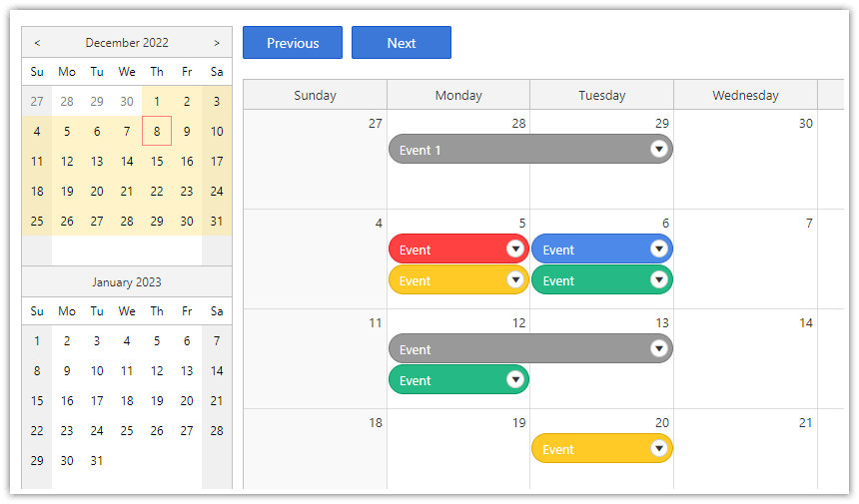Click arrow icon on green Monday 12 event
Image resolution: width=859 pixels, height=504 pixels.
pos(515,380)
